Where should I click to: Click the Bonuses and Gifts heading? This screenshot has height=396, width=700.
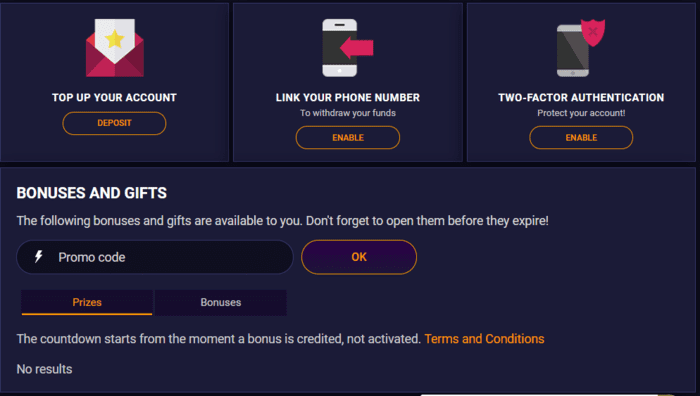[92, 193]
